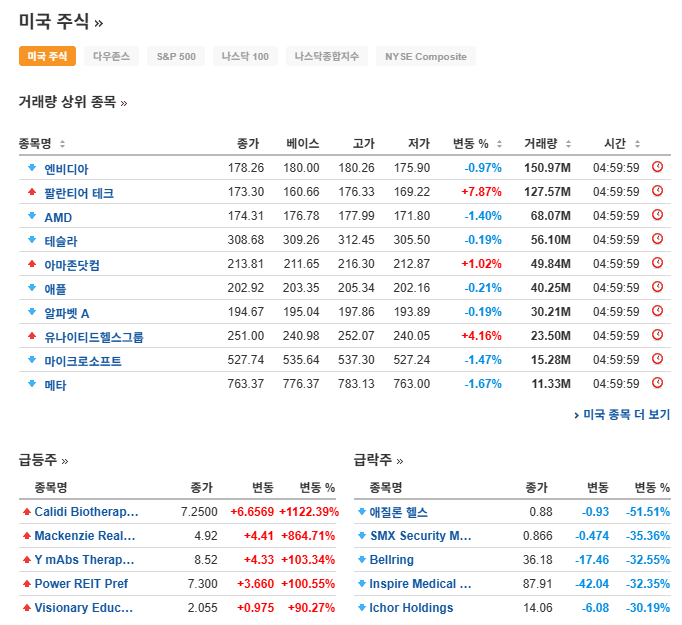Screen dimensions: 682x625
Task: Switch to the 나스닥종합지수 tab
Action: pos(327,56)
